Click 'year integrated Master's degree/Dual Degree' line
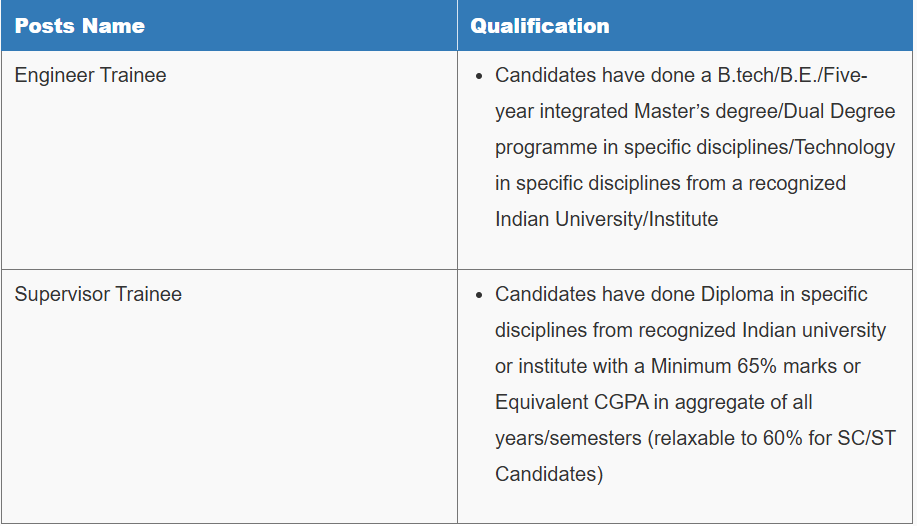The height and width of the screenshot is (526, 917). 695,111
